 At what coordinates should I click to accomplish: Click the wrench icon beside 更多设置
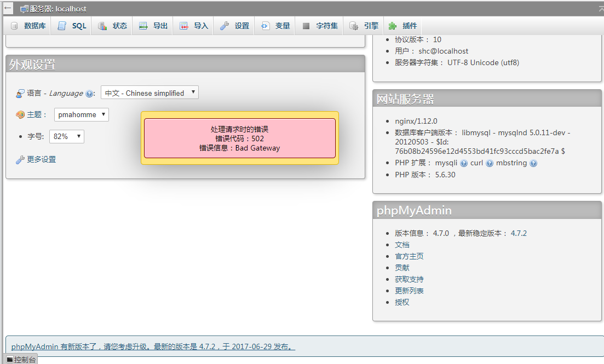click(x=20, y=159)
